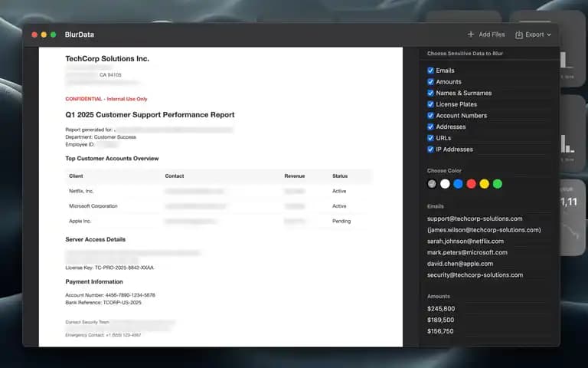Click the Revenue column header
The image size is (588, 368).
pos(294,176)
